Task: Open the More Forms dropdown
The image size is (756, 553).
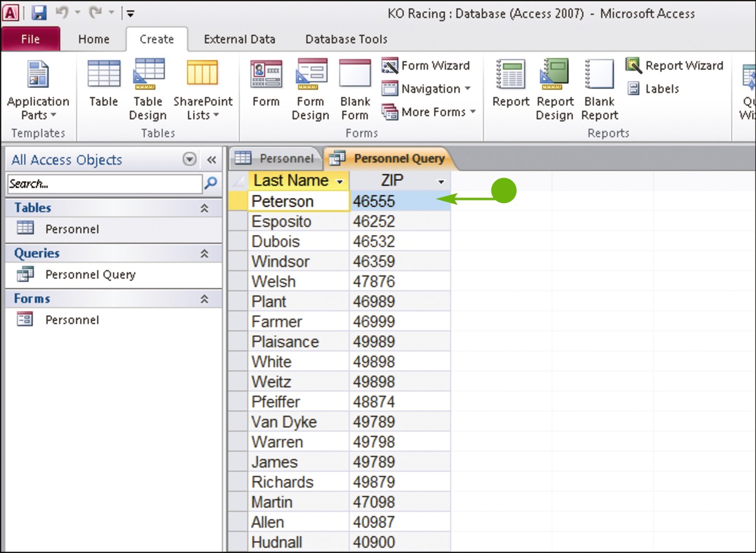Action: point(429,112)
